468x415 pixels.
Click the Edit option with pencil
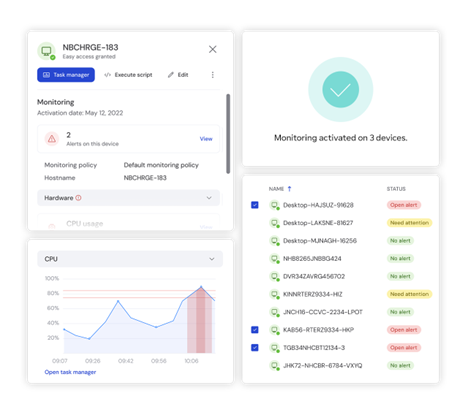pyautogui.click(x=178, y=75)
